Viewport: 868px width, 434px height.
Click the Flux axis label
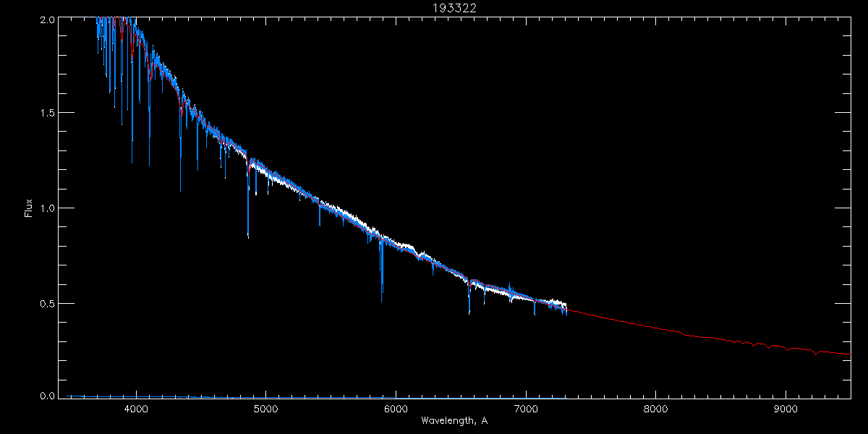[x=29, y=208]
